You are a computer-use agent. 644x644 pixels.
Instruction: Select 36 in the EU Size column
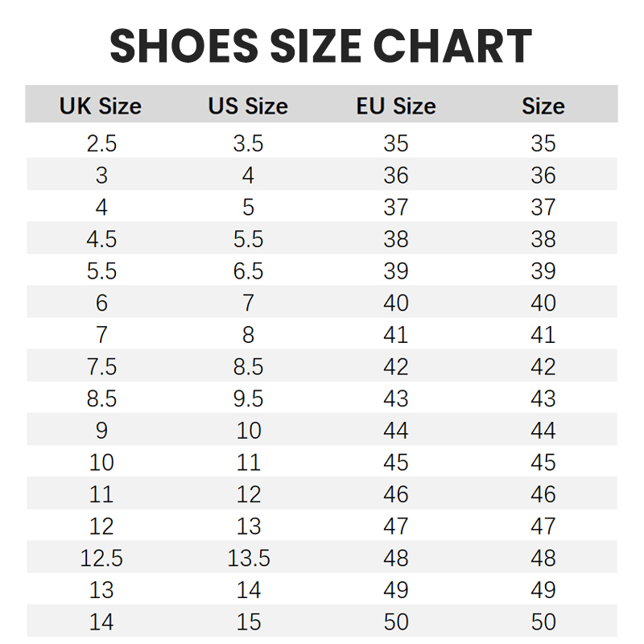coord(396,175)
